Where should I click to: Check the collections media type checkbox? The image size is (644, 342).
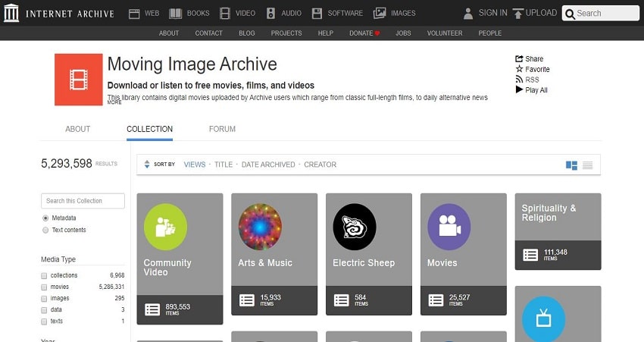pos(44,276)
